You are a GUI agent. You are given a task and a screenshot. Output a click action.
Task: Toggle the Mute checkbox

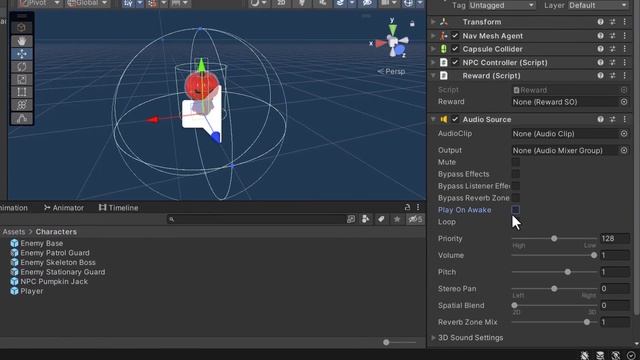click(516, 162)
